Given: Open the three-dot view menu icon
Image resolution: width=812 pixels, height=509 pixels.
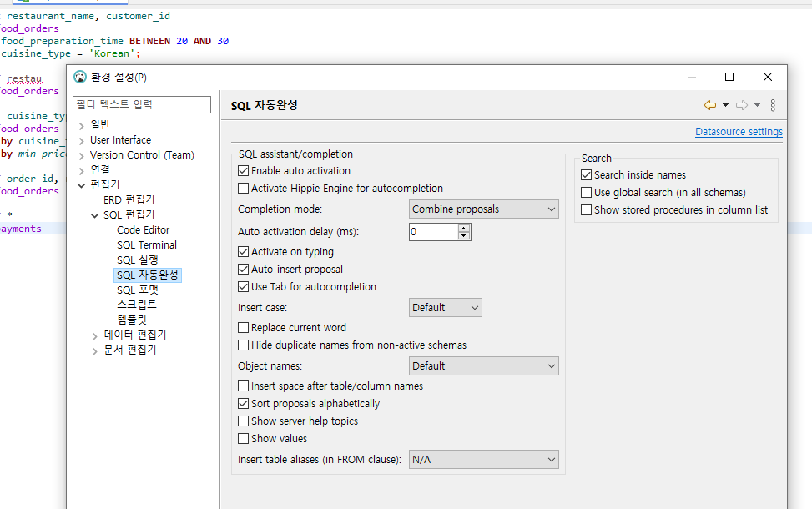Looking at the screenshot, I should [x=773, y=105].
